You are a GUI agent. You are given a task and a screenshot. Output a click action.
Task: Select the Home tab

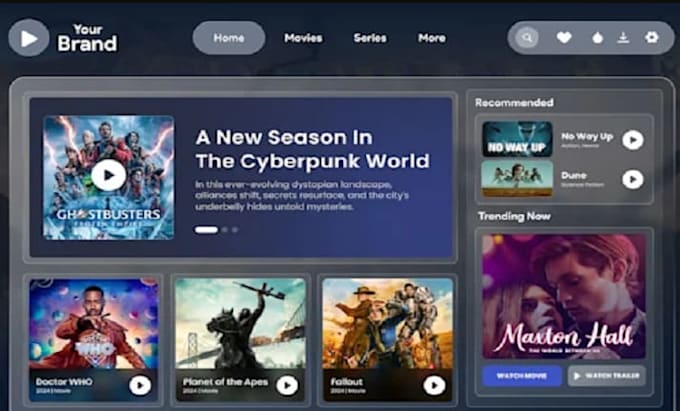point(229,38)
